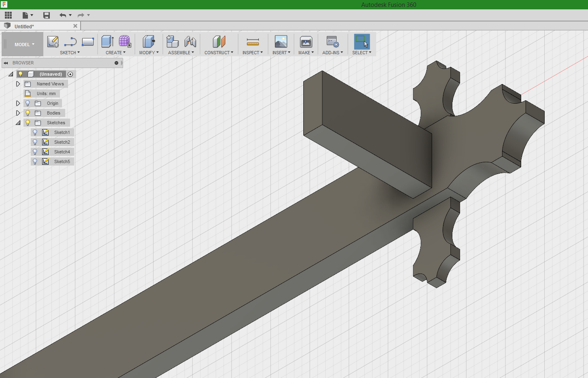588x378 pixels.
Task: Click the 3D Print make icon
Action: (306, 42)
